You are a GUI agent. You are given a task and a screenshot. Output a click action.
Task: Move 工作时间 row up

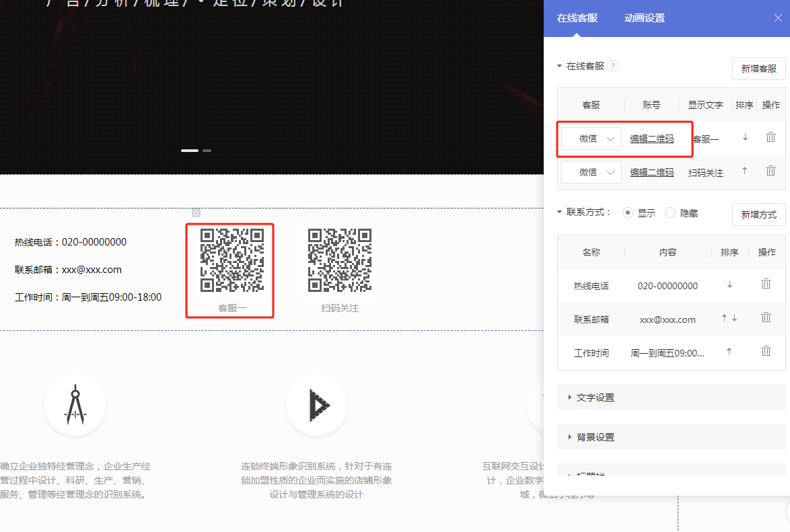729,352
